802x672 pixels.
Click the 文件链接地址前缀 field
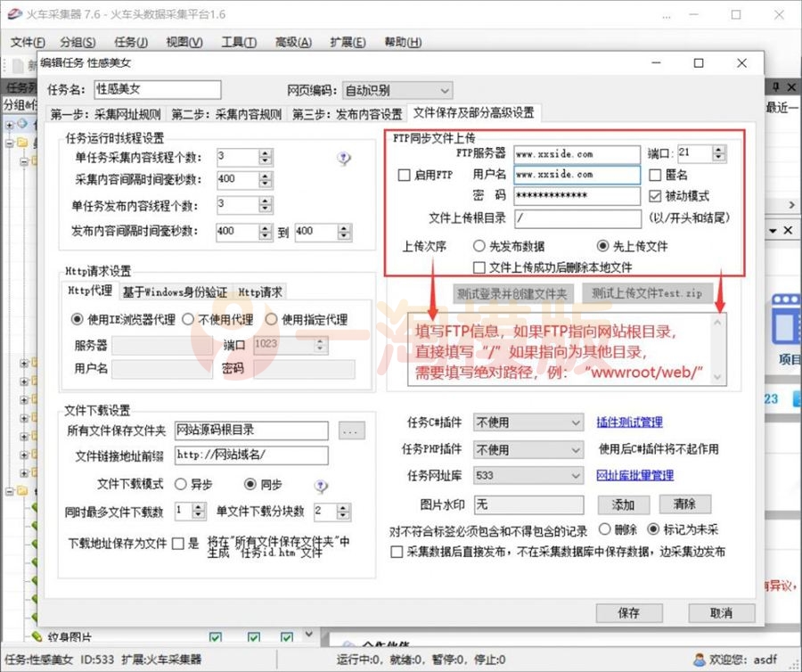251,455
